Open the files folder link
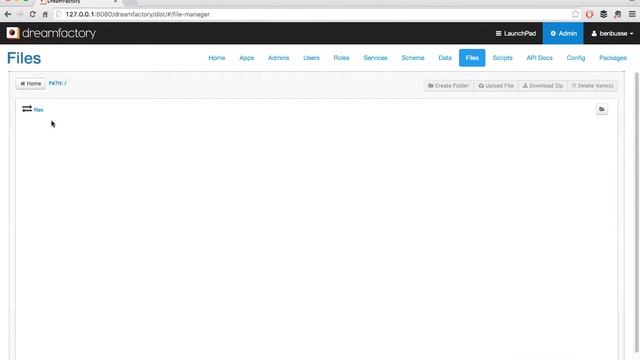Screen dimensions: 640x360 38,110
